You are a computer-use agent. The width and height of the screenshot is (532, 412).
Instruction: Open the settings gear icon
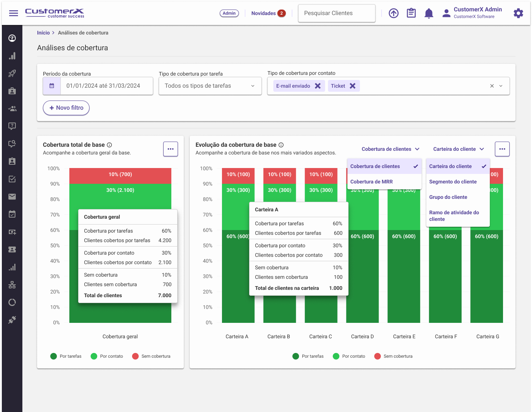518,14
